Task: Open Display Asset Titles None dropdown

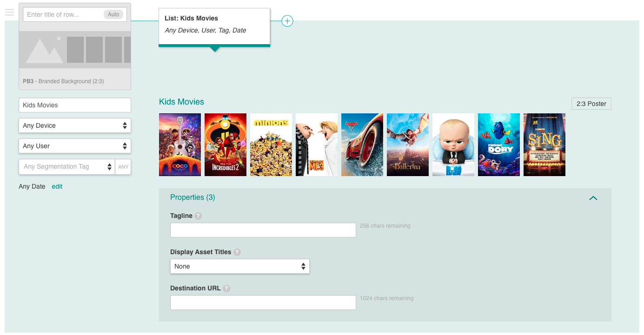Action: (240, 266)
